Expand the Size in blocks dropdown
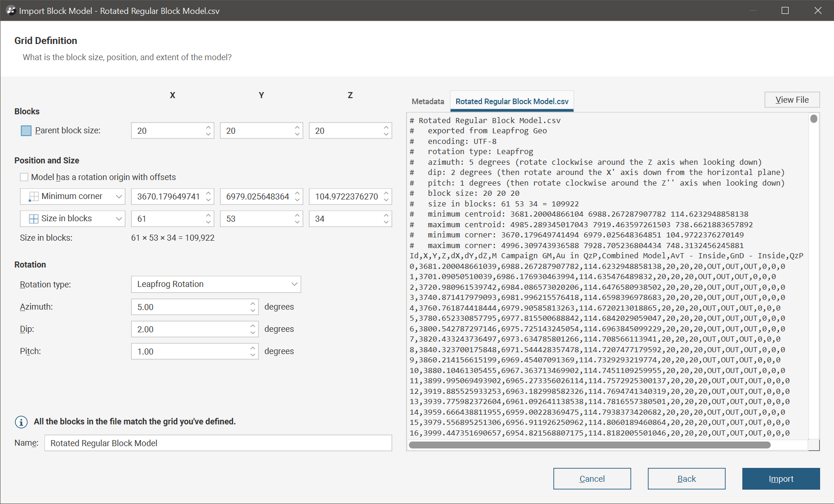 119,219
